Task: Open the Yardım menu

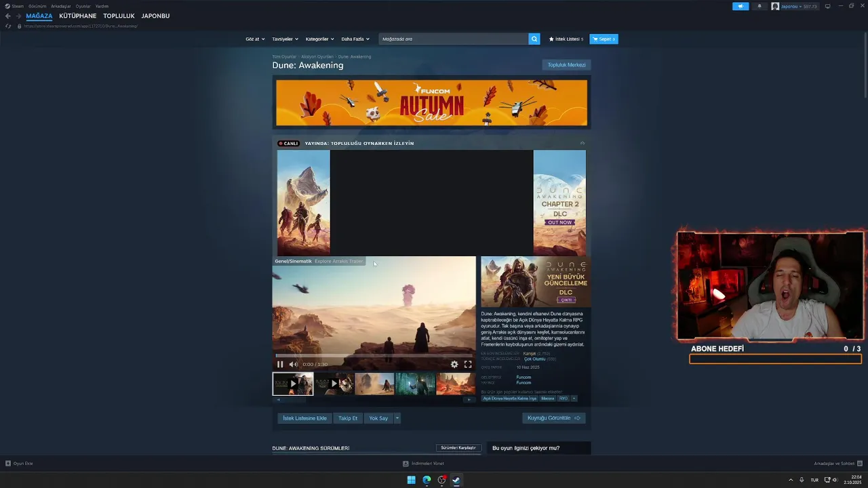Action: click(x=102, y=6)
